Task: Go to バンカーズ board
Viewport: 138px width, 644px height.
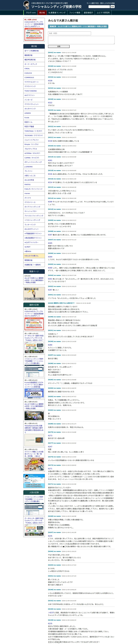Action: 34,100
